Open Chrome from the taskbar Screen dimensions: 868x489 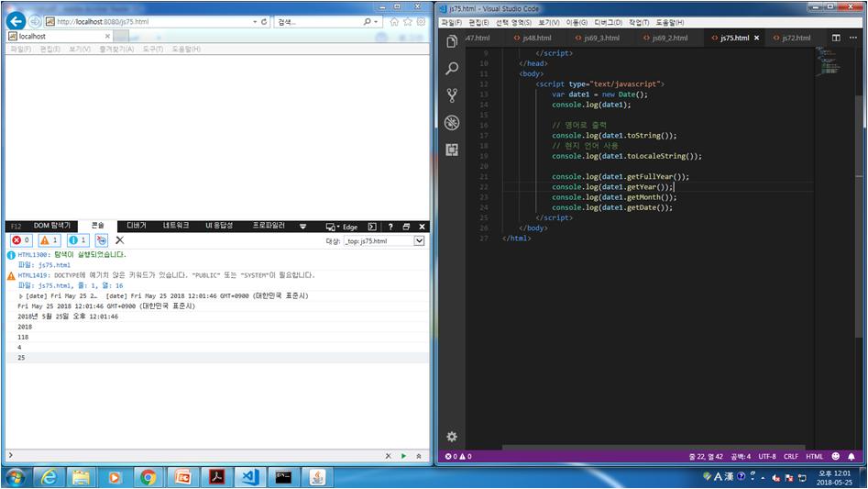click(x=148, y=477)
